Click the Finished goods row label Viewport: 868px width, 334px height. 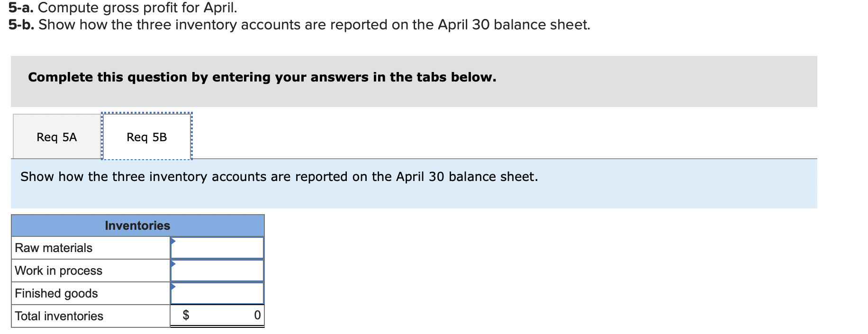[56, 293]
